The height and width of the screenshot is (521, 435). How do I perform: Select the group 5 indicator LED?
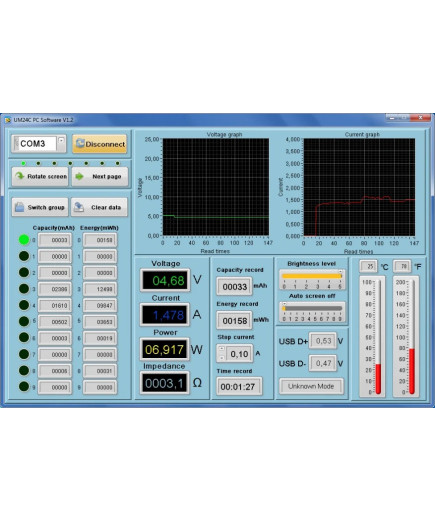pos(24,321)
